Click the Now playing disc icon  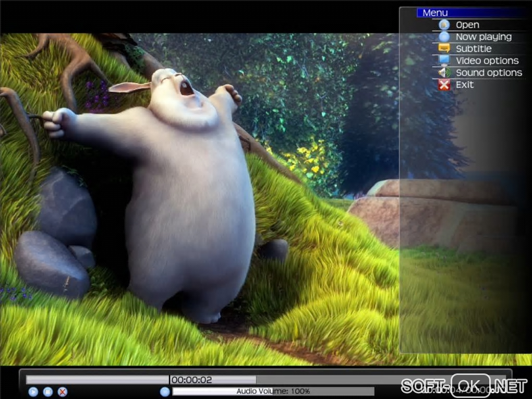[x=444, y=37]
